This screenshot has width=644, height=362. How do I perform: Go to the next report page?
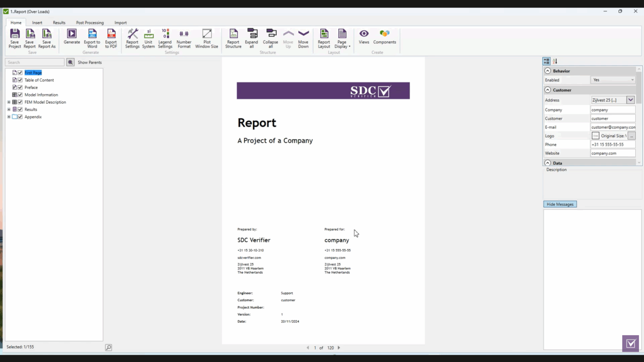(x=339, y=348)
